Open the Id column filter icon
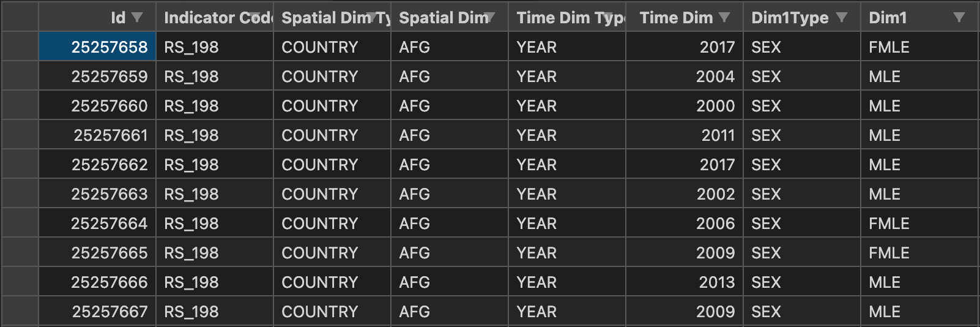 137,17
